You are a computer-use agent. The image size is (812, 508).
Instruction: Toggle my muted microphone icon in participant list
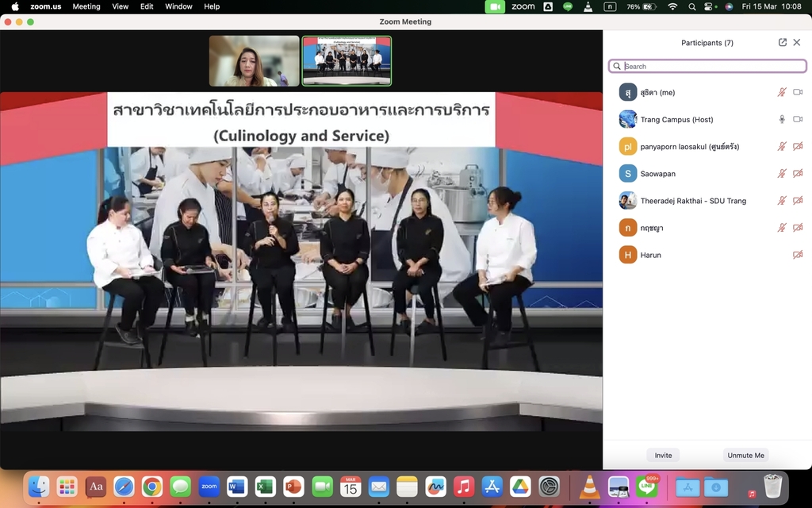click(782, 93)
